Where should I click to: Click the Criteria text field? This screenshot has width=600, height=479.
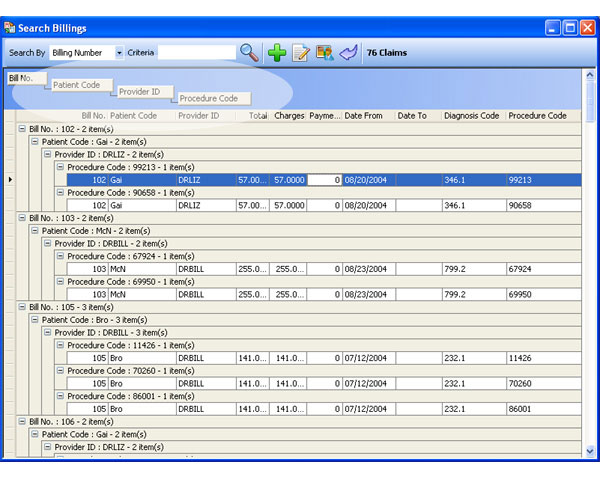tap(196, 52)
